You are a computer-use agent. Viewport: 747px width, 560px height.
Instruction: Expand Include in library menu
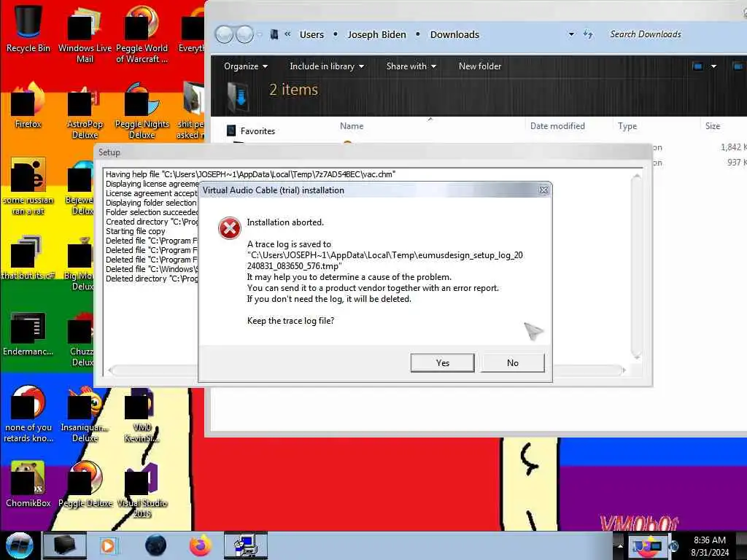pyautogui.click(x=327, y=66)
